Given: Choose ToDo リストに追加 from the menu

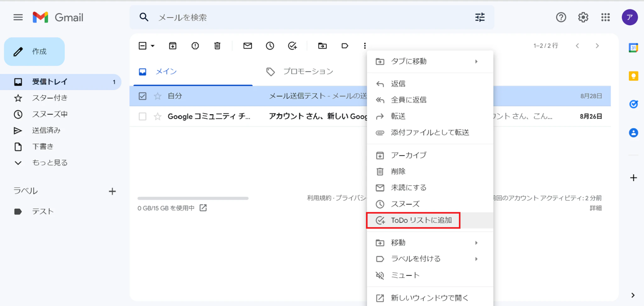Looking at the screenshot, I should tap(421, 220).
